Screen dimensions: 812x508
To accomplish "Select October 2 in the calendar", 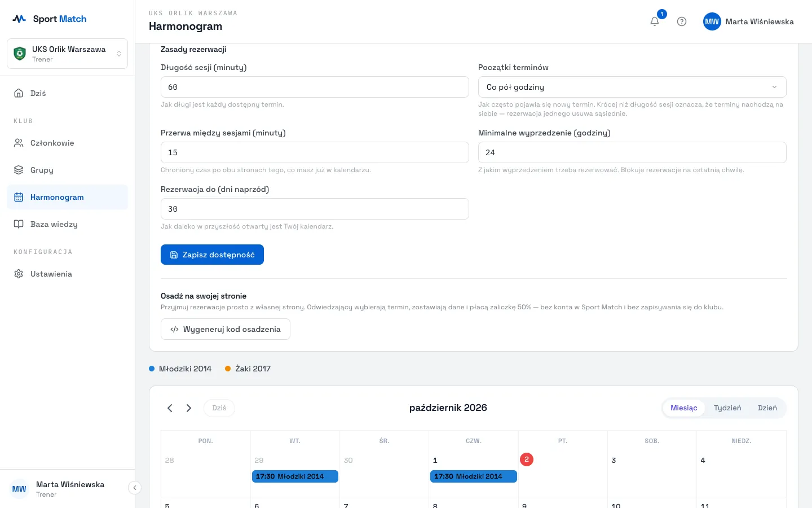I will (x=527, y=459).
